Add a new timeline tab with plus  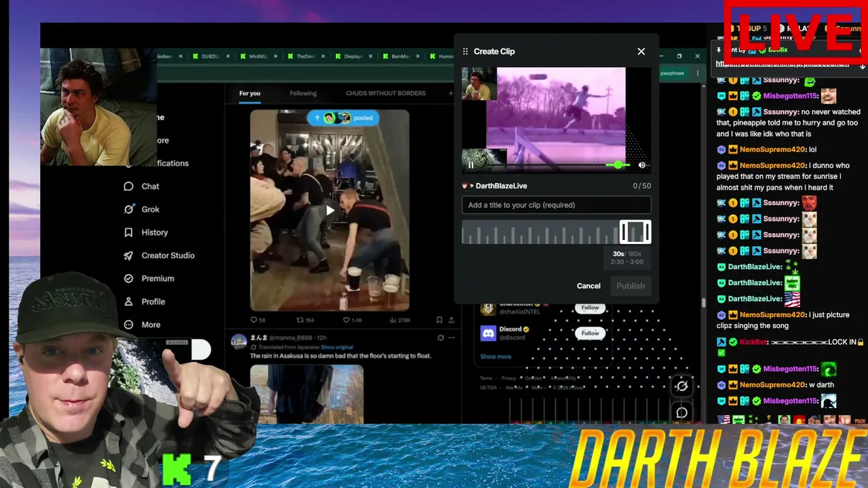450,94
